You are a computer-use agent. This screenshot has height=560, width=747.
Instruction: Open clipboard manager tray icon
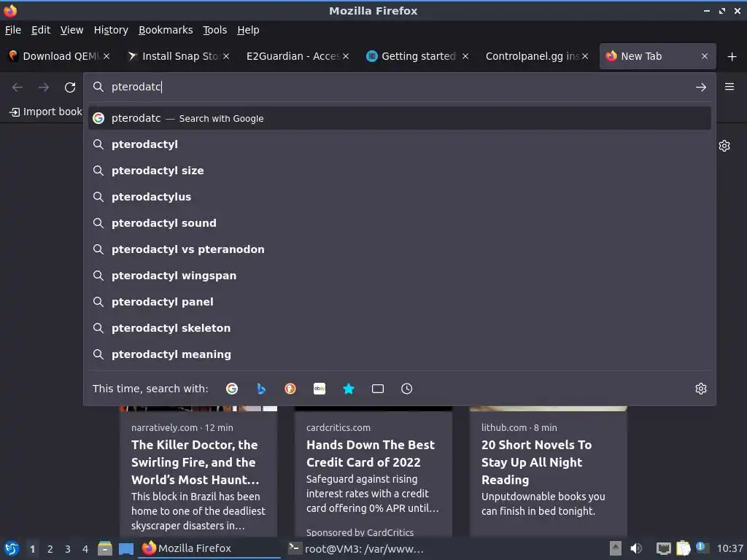pyautogui.click(x=683, y=548)
